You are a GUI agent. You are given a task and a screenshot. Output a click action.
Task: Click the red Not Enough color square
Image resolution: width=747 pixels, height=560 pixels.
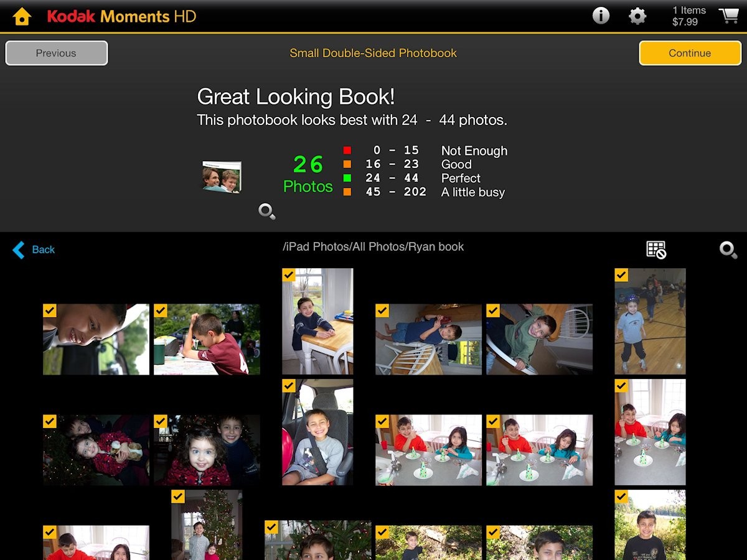pyautogui.click(x=347, y=151)
